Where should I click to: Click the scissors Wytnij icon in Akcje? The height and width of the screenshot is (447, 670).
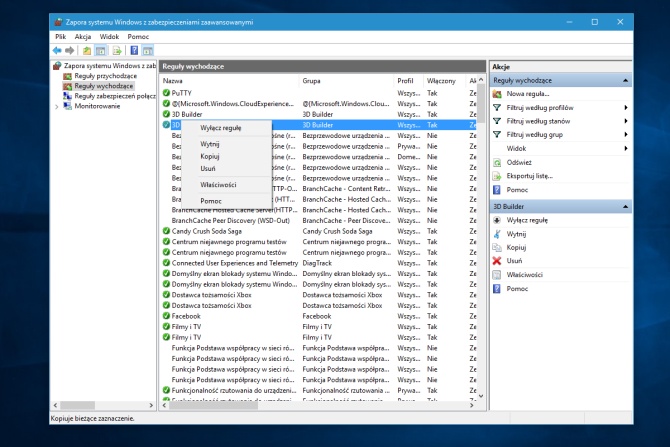pos(497,232)
